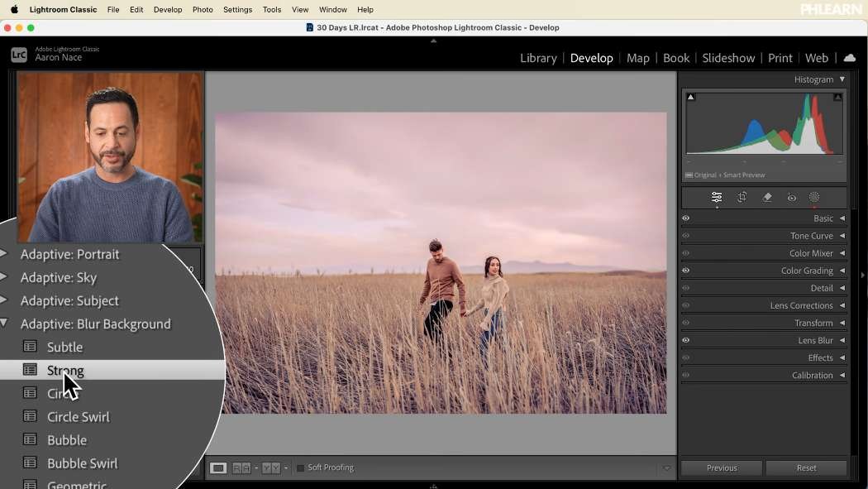This screenshot has height=489, width=868.
Task: Expand the Color Grading panel arrow
Action: point(842,271)
